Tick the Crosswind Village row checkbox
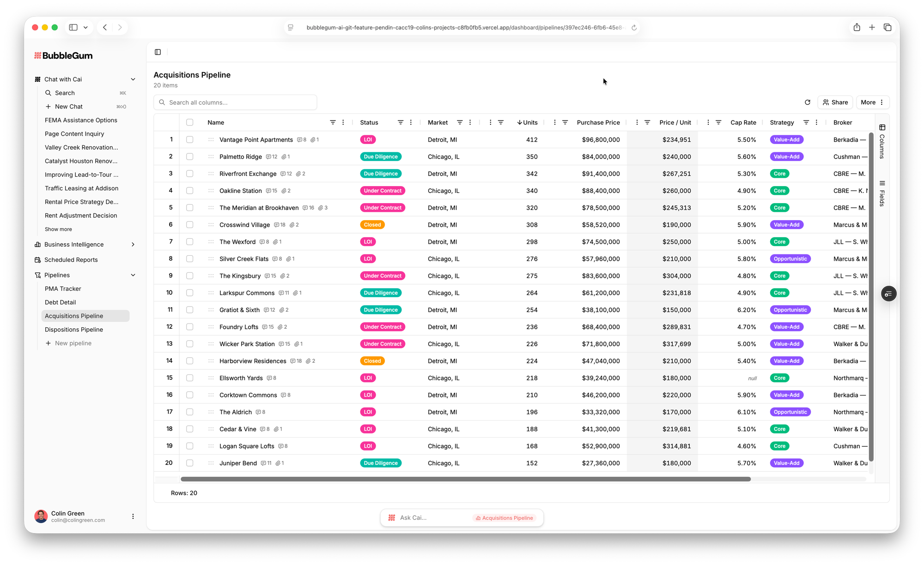 tap(190, 225)
